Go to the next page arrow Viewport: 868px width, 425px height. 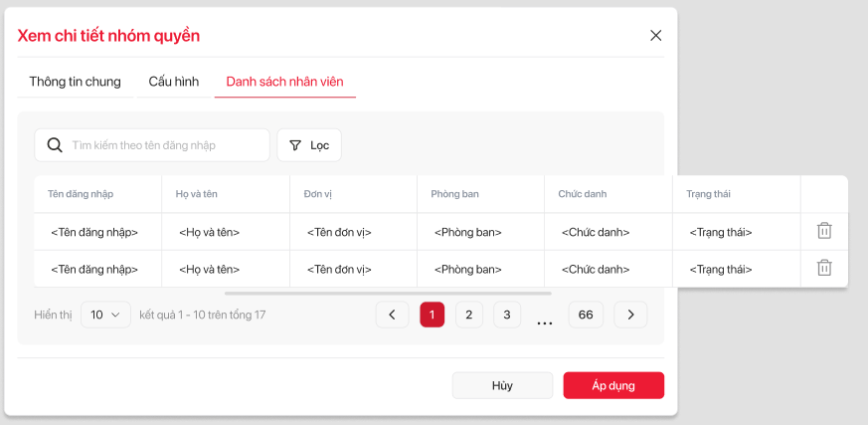630,315
